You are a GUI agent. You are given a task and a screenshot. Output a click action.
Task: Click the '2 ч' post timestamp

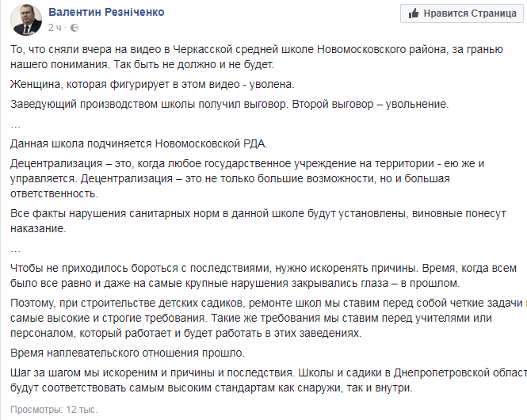[55, 28]
